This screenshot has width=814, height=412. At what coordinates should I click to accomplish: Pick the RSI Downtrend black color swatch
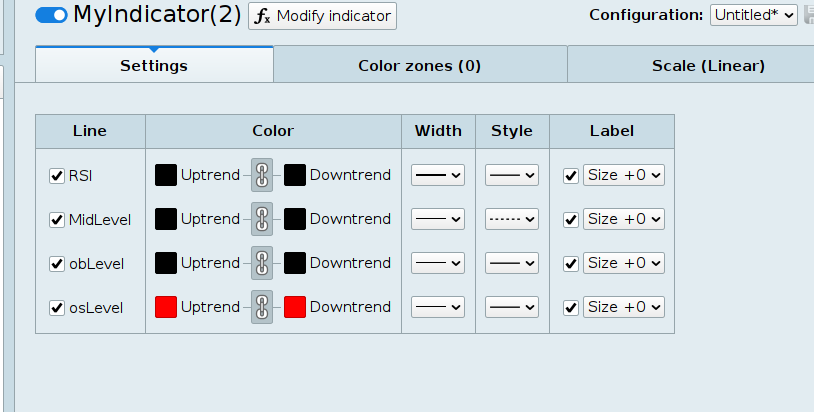(295, 175)
